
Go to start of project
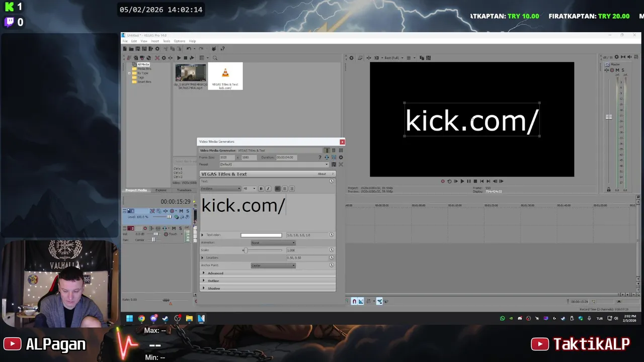(x=482, y=181)
